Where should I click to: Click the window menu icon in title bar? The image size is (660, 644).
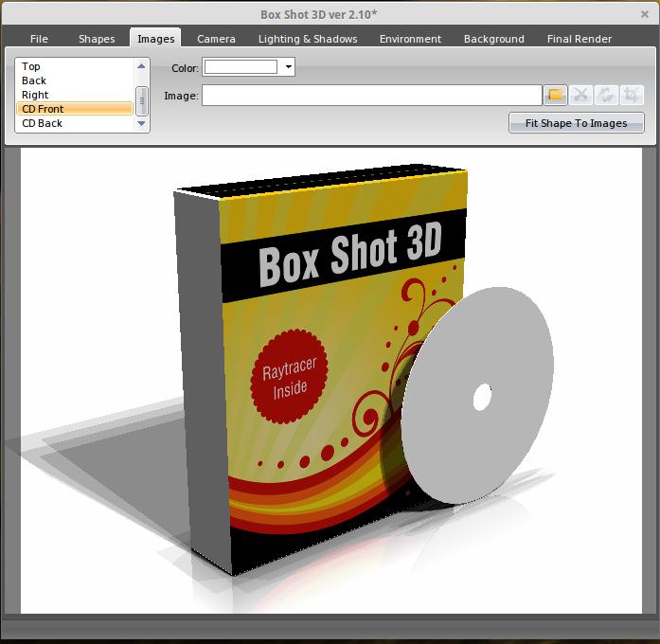[x=14, y=14]
